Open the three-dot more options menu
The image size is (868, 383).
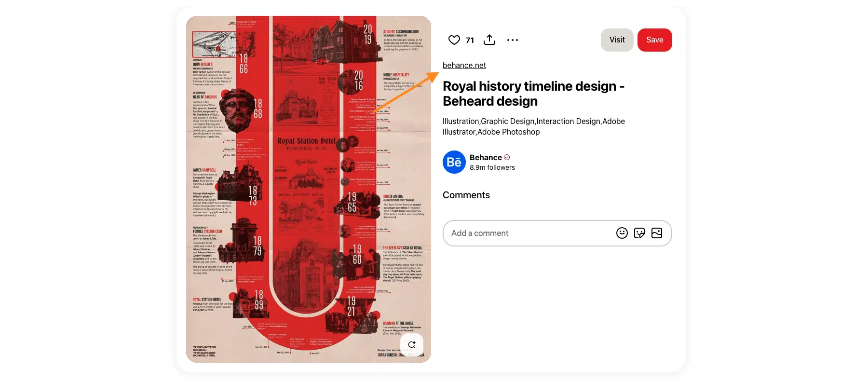[x=513, y=40]
